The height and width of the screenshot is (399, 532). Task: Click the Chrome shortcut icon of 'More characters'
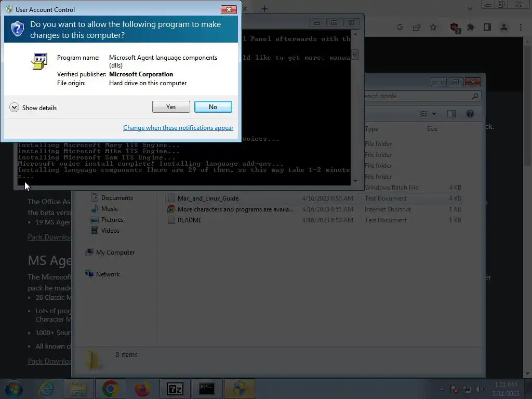171,209
